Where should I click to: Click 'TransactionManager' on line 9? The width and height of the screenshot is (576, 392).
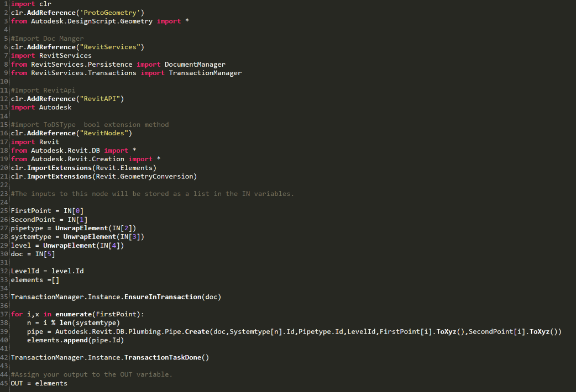click(x=205, y=73)
